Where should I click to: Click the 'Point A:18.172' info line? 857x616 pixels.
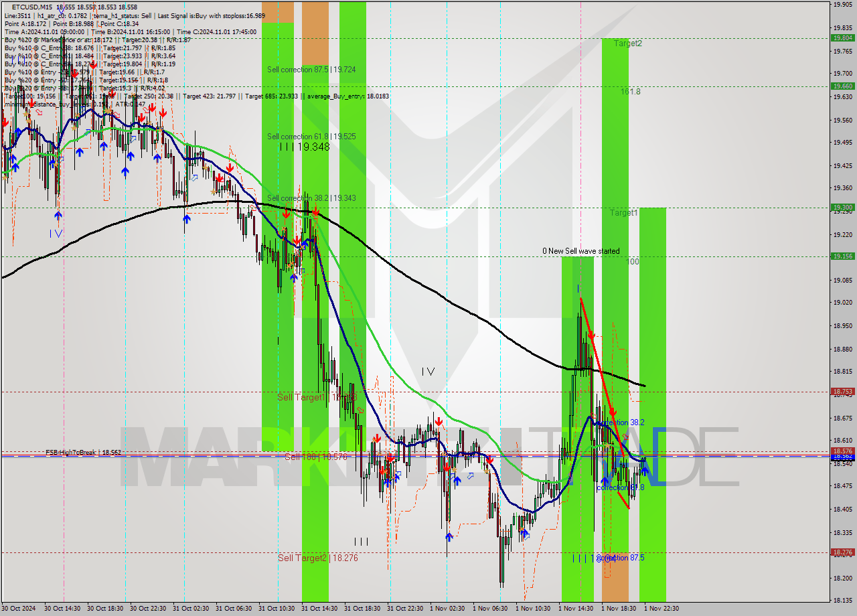click(24, 23)
